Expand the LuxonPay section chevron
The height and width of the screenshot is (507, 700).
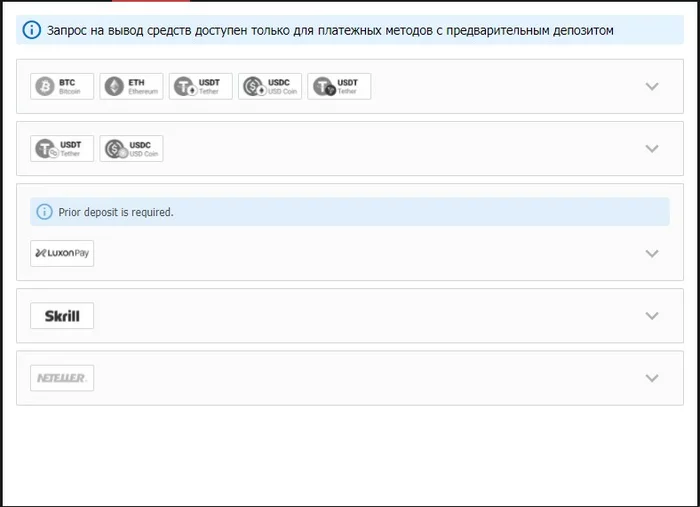[x=652, y=254]
